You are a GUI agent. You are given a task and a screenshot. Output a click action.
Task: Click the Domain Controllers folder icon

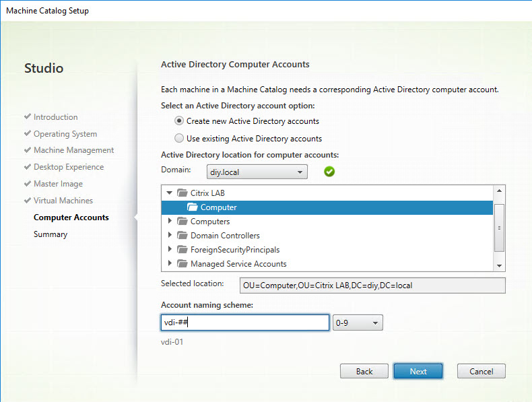(182, 236)
